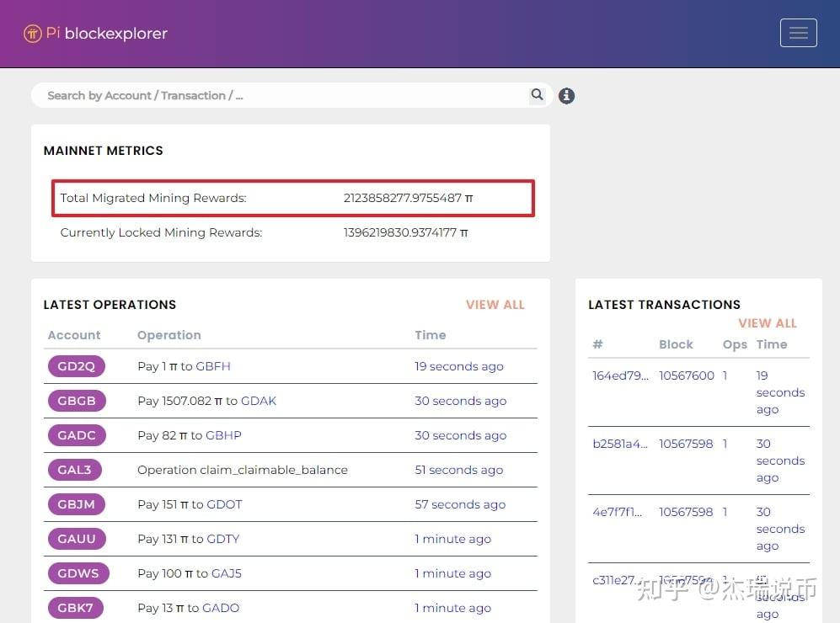Open the Pi blockexplorer home link

[x=95, y=33]
